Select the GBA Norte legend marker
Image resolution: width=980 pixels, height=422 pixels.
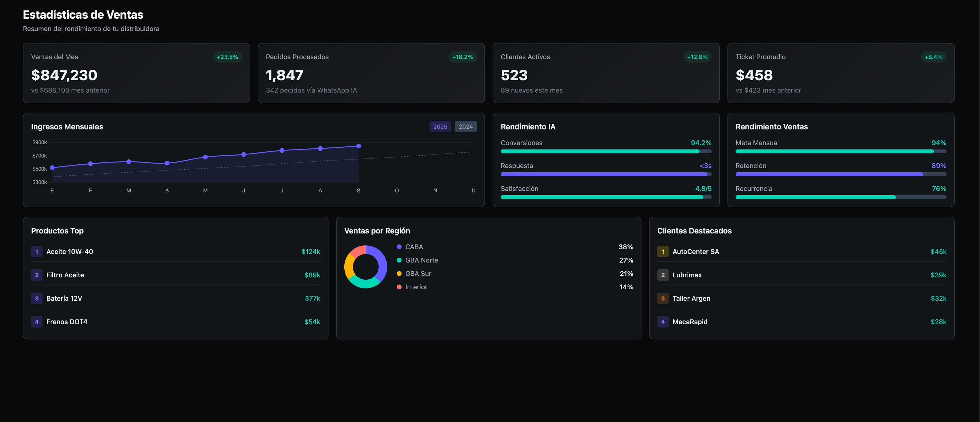click(399, 260)
